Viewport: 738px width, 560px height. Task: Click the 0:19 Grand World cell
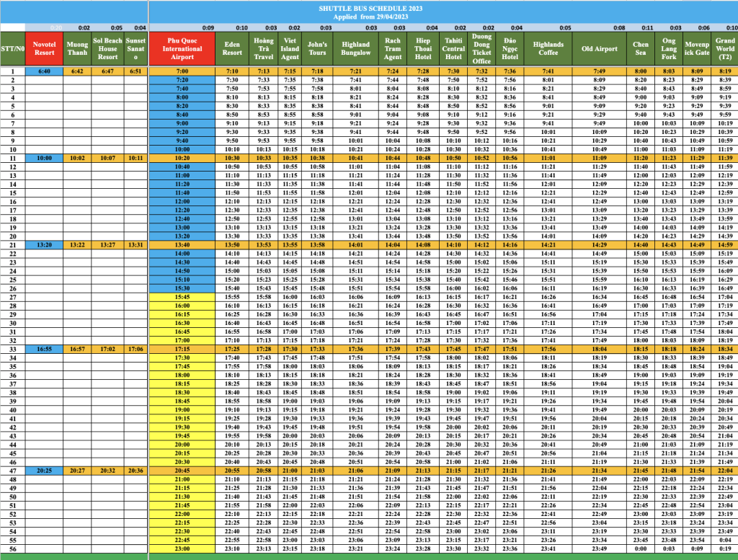(725, 548)
